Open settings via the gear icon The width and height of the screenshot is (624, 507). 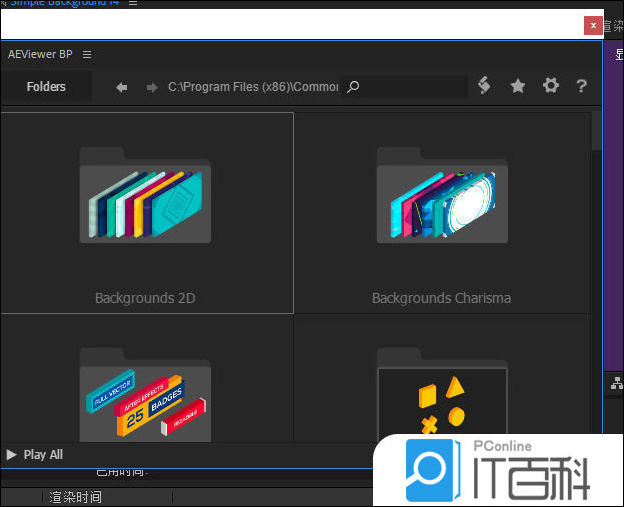pos(551,86)
